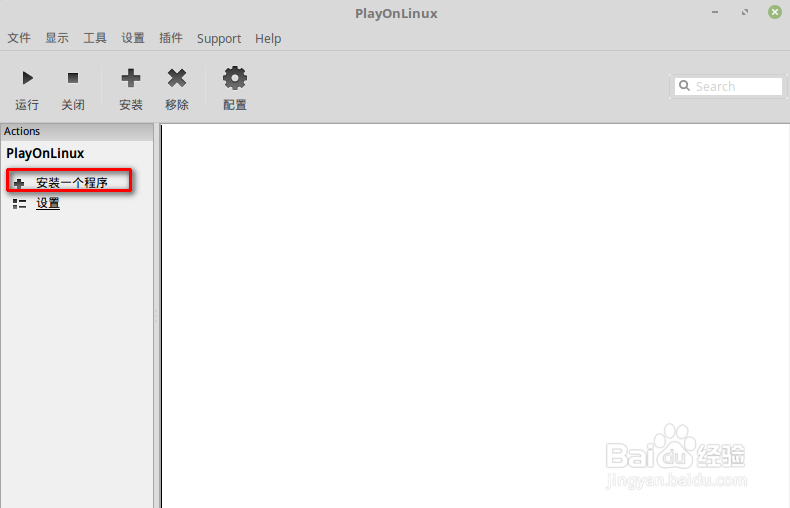Open Configure (配置) gear icon
The image size is (790, 508).
coord(235,78)
